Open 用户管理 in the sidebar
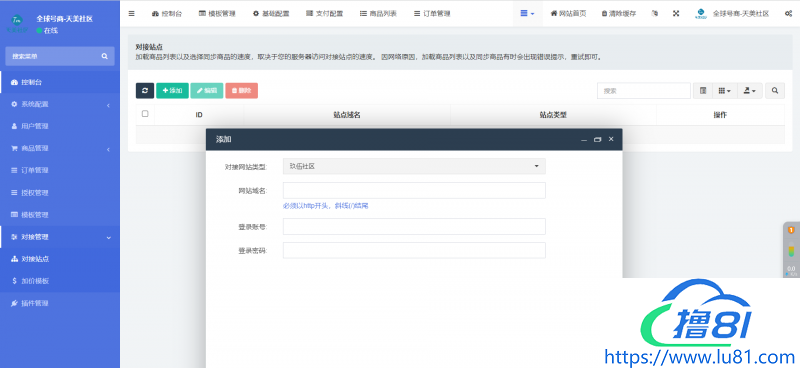Image resolution: width=800 pixels, height=368 pixels. pos(60,126)
